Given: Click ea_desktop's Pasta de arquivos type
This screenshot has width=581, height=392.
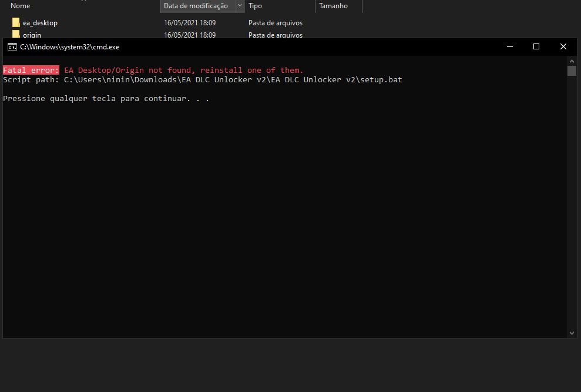Looking at the screenshot, I should [276, 23].
